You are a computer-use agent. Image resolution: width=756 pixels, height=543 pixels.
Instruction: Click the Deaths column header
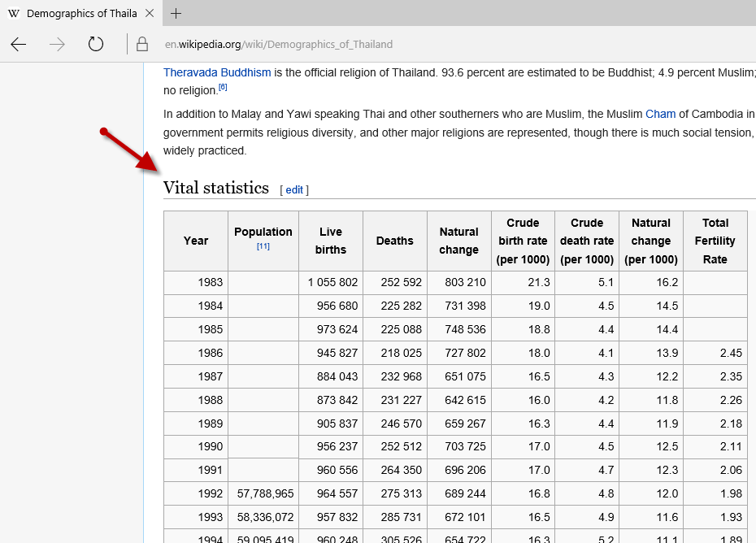395,241
